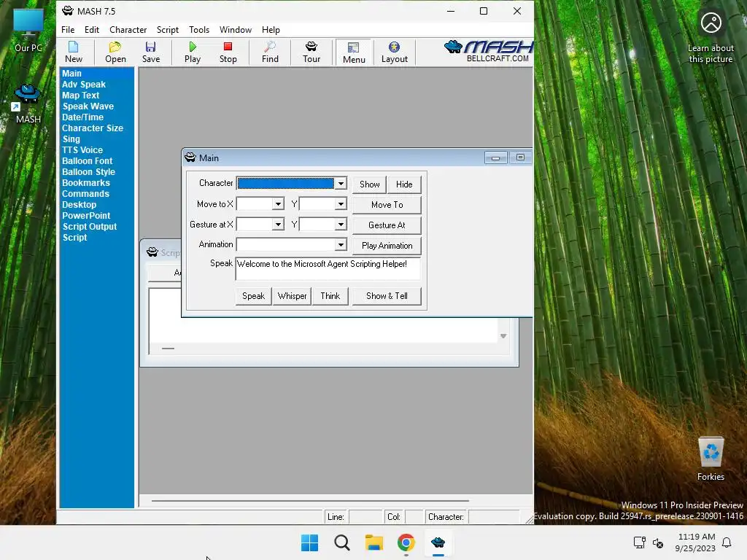Screen dimensions: 747x560
Task: Click the Main window title icon
Action: click(190, 157)
